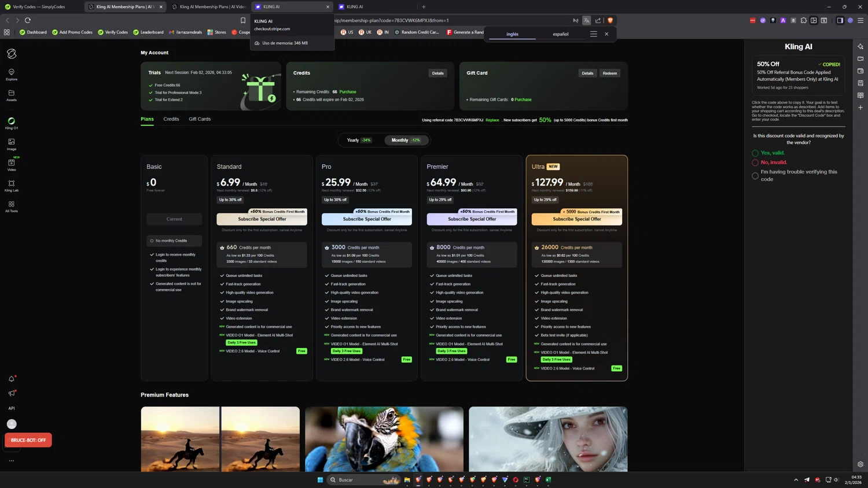Open the Image generation tool

[x=12, y=144]
